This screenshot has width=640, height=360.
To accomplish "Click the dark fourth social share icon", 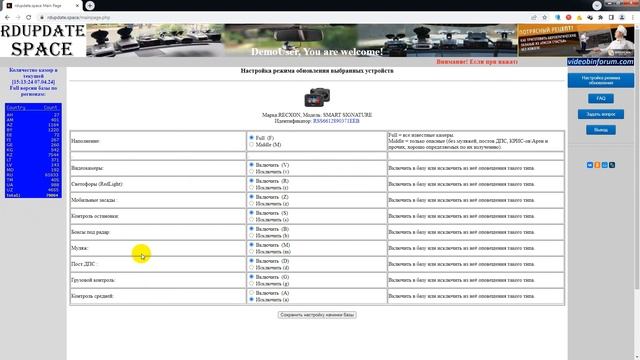I will point(612,165).
